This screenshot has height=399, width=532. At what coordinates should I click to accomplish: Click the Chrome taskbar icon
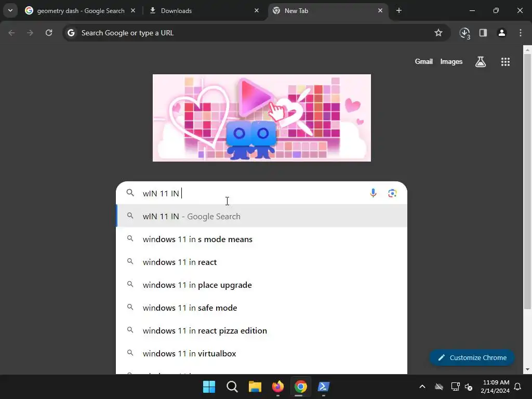pos(300,387)
